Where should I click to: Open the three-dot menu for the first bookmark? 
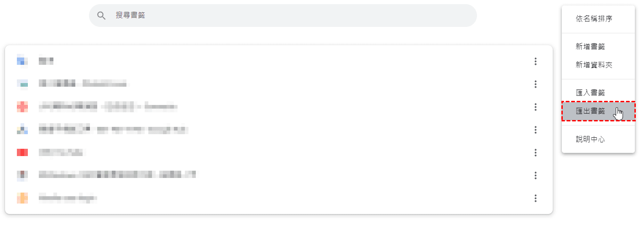[535, 62]
